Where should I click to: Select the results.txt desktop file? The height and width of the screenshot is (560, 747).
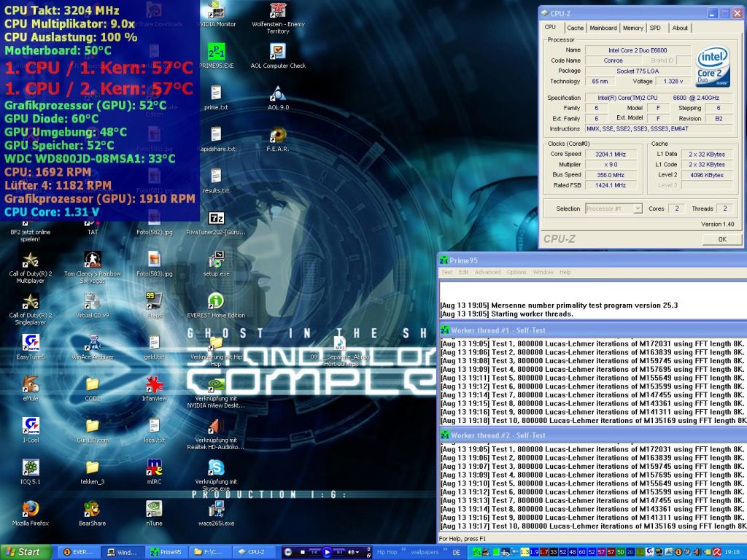click(216, 181)
